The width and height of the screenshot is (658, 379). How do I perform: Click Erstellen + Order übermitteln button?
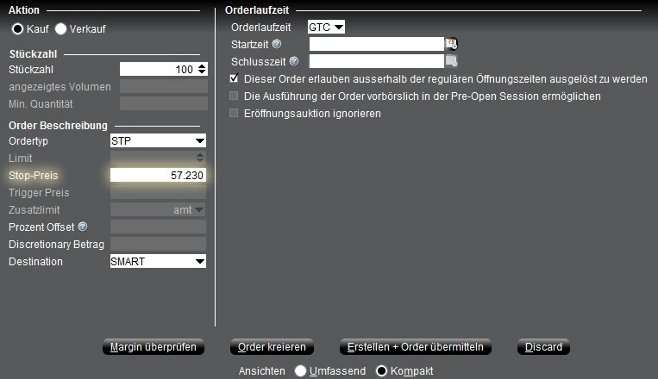[x=415, y=347]
